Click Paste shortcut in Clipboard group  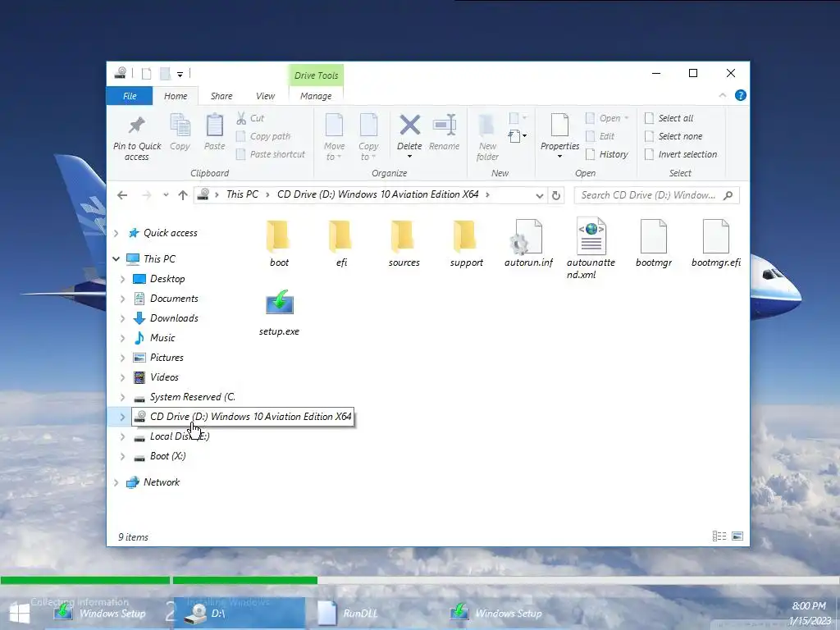click(x=271, y=155)
